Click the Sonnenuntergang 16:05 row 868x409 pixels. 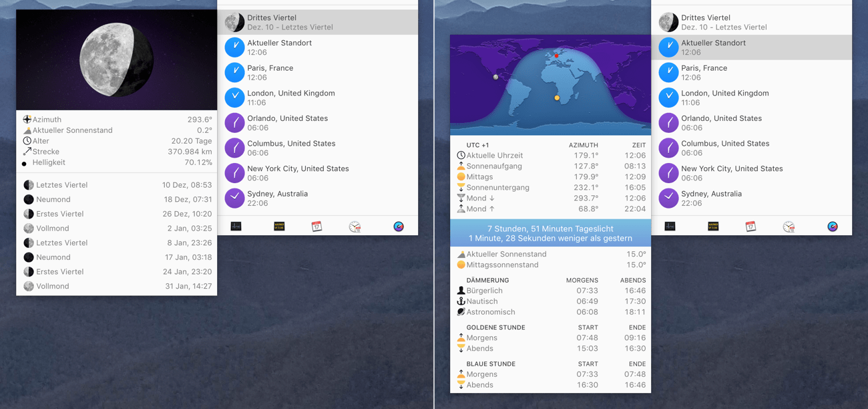(x=550, y=188)
